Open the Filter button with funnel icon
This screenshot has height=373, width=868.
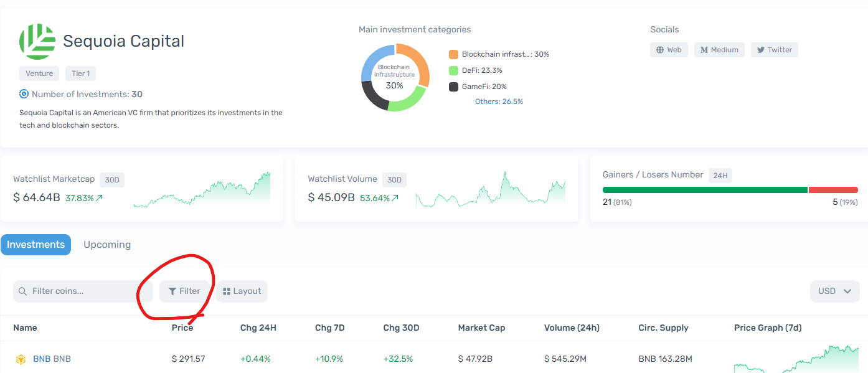click(184, 291)
